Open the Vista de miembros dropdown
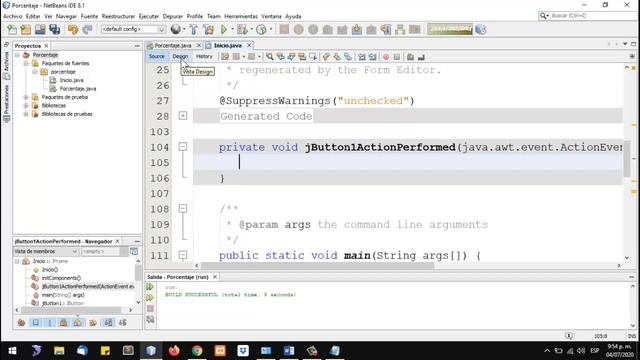The width and height of the screenshot is (640, 360). [x=46, y=251]
